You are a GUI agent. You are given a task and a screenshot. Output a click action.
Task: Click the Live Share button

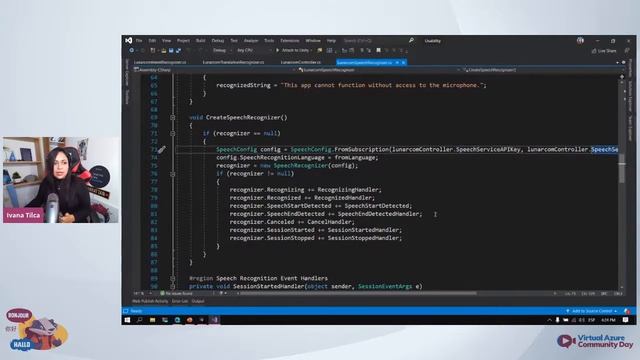604,51
